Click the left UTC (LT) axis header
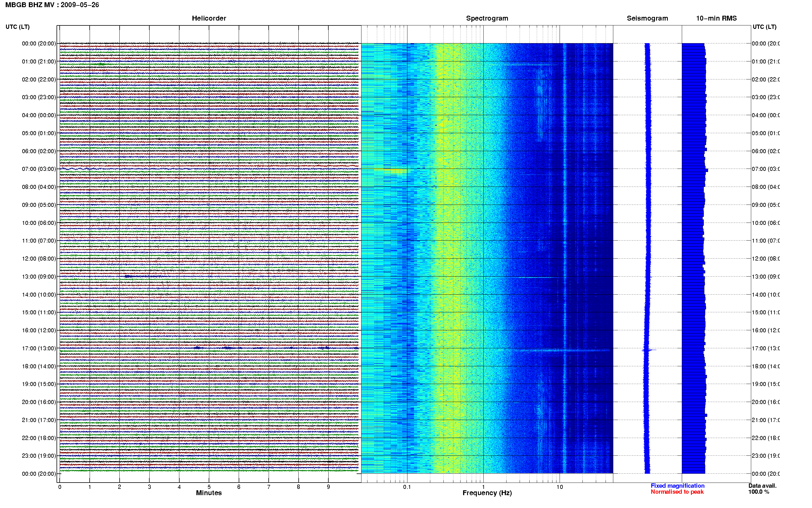 pyautogui.click(x=17, y=27)
